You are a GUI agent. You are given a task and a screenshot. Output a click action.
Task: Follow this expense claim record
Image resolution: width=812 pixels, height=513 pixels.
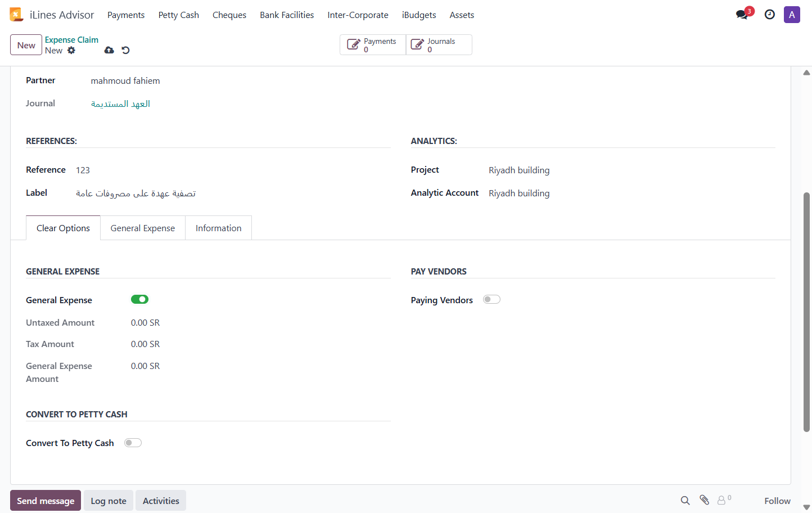tap(777, 501)
